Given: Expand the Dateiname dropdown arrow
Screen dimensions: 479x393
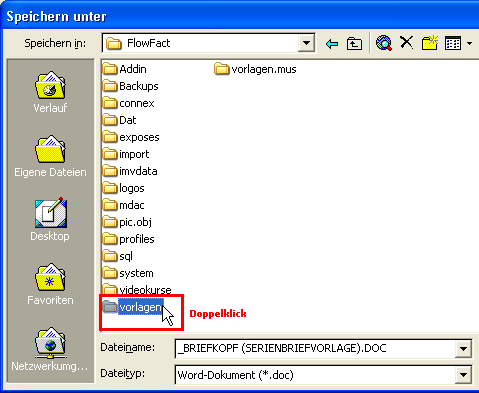Looking at the screenshot, I should (x=463, y=349).
